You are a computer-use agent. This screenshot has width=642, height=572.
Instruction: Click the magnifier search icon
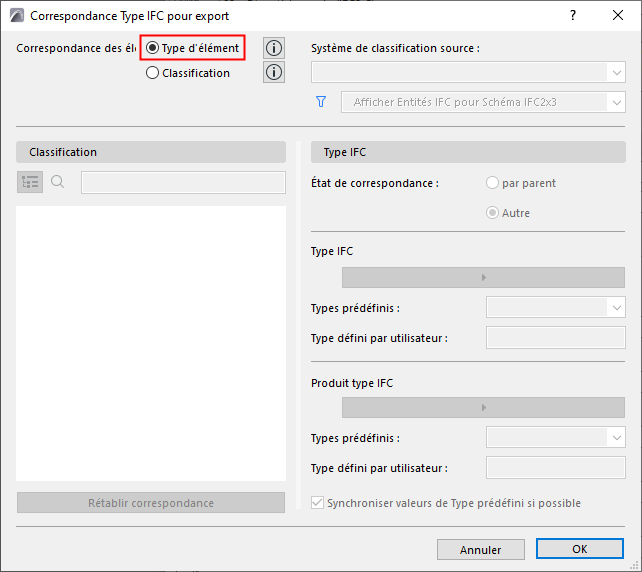(x=58, y=182)
